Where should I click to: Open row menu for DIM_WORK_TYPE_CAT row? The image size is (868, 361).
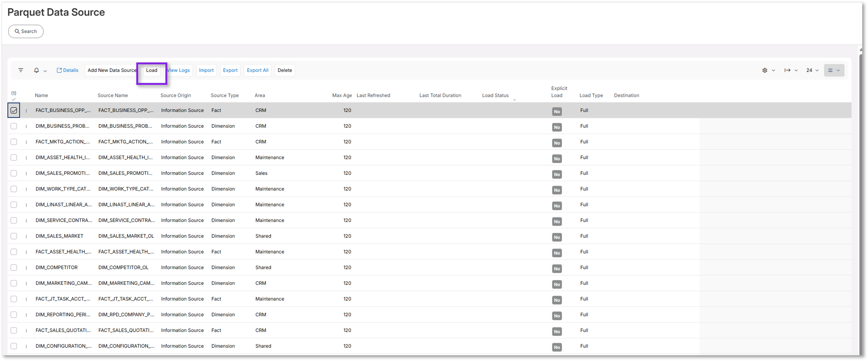(x=26, y=189)
